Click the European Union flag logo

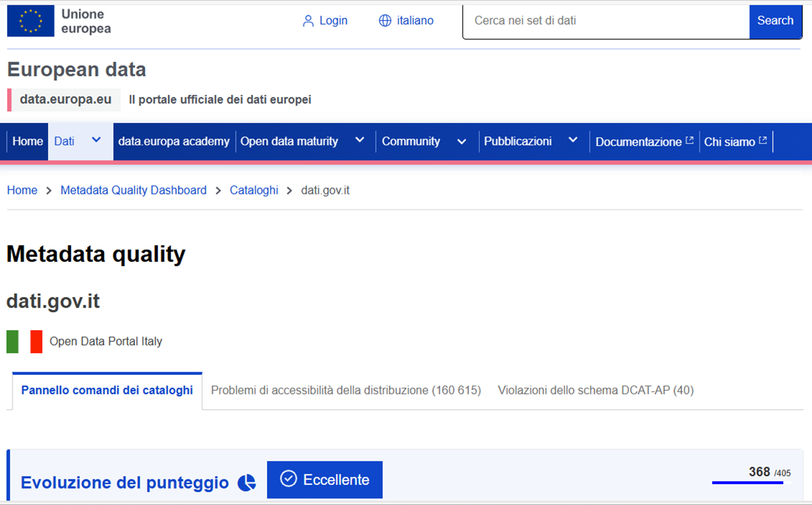coord(31,21)
